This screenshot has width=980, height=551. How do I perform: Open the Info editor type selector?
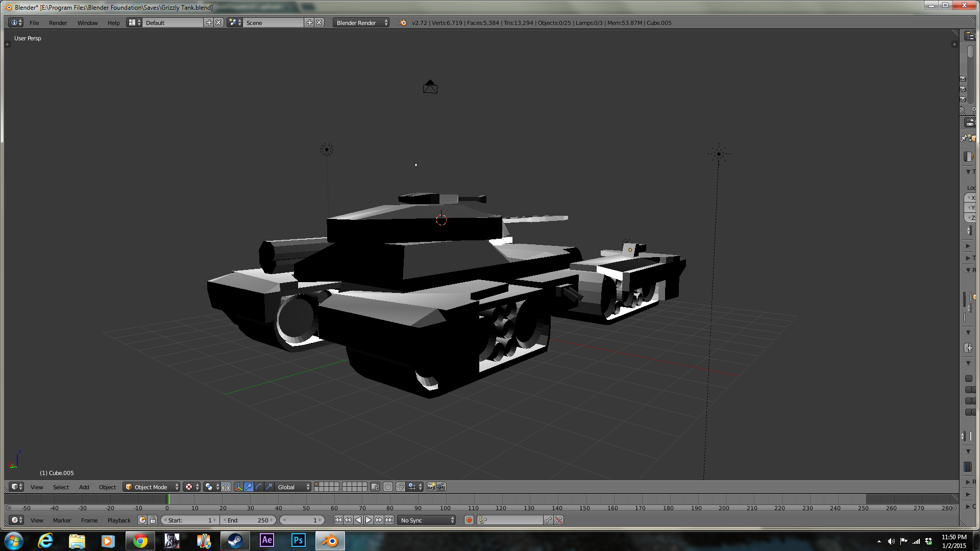[16, 23]
